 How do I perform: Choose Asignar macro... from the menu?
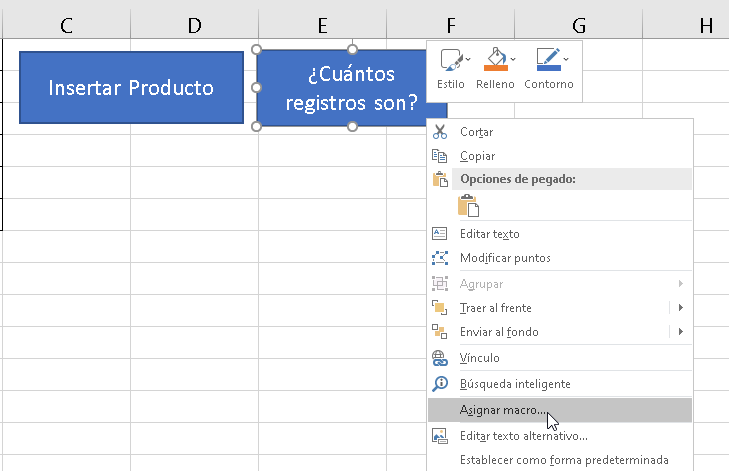(560, 410)
